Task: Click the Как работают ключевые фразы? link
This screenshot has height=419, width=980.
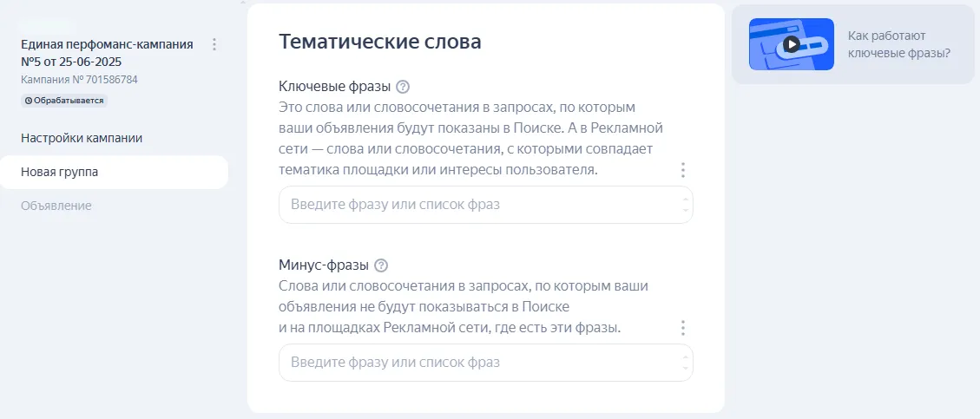Action: pos(899,44)
